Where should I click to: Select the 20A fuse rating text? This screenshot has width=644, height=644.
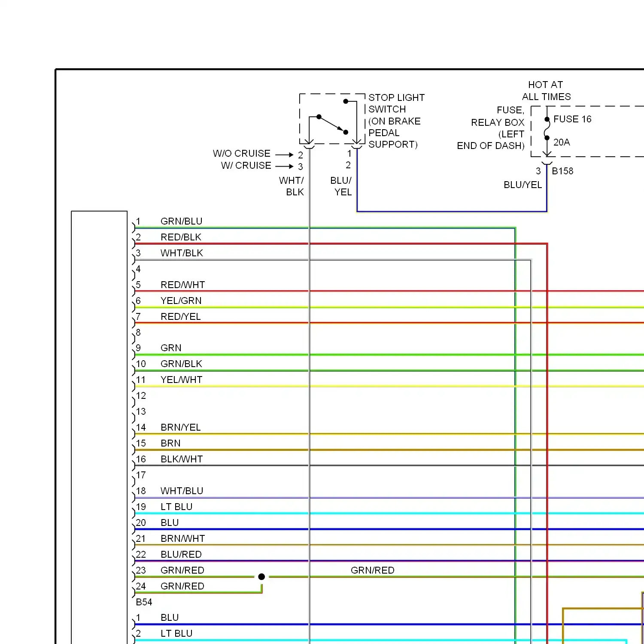point(562,142)
